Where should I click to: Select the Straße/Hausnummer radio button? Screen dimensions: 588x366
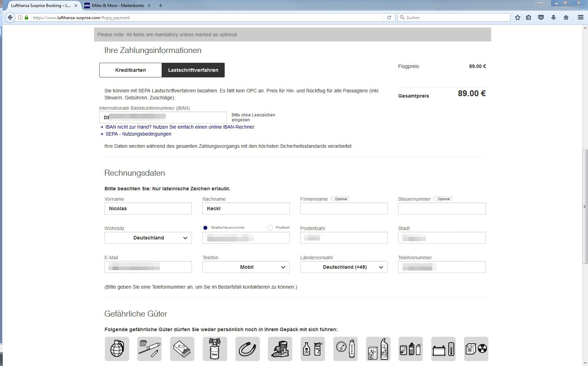pos(206,228)
